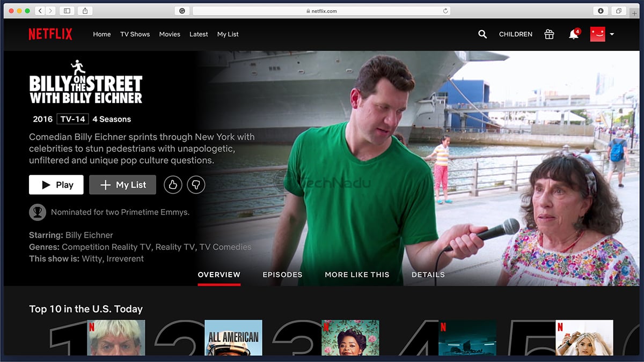Open Home in Netflix navigation
644x362 pixels.
pos(102,34)
